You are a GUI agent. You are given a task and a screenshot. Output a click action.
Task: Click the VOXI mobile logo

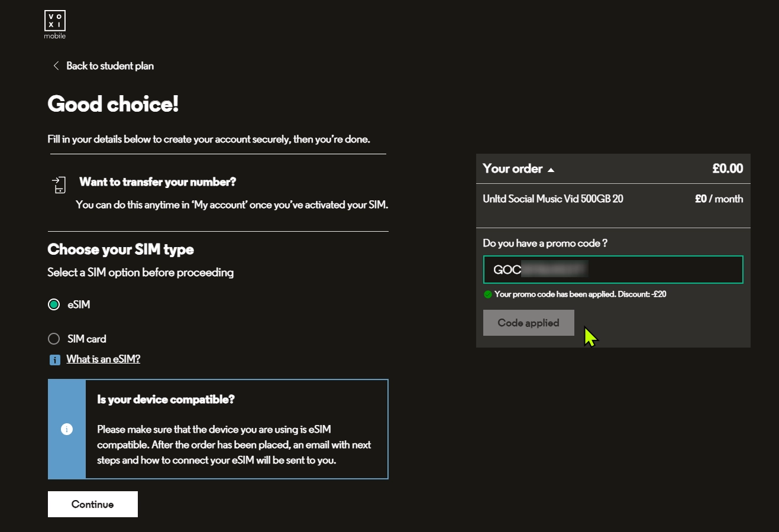pyautogui.click(x=54, y=24)
